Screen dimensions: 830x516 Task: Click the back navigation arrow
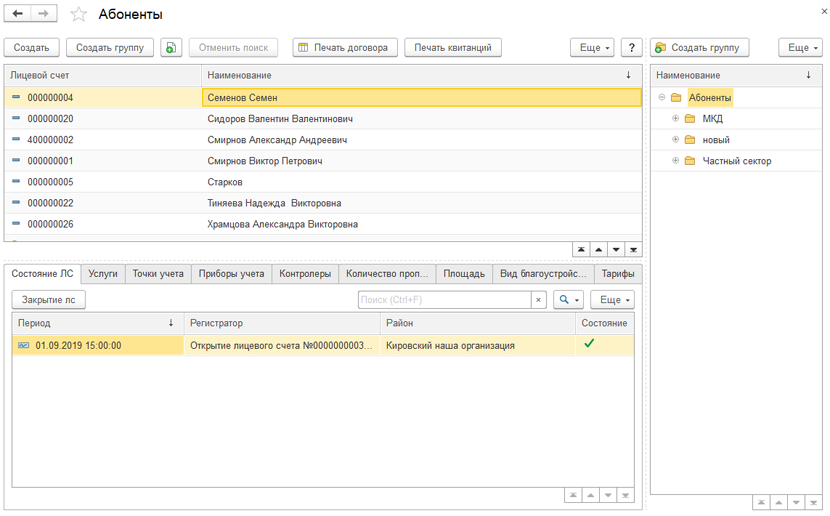coord(18,14)
